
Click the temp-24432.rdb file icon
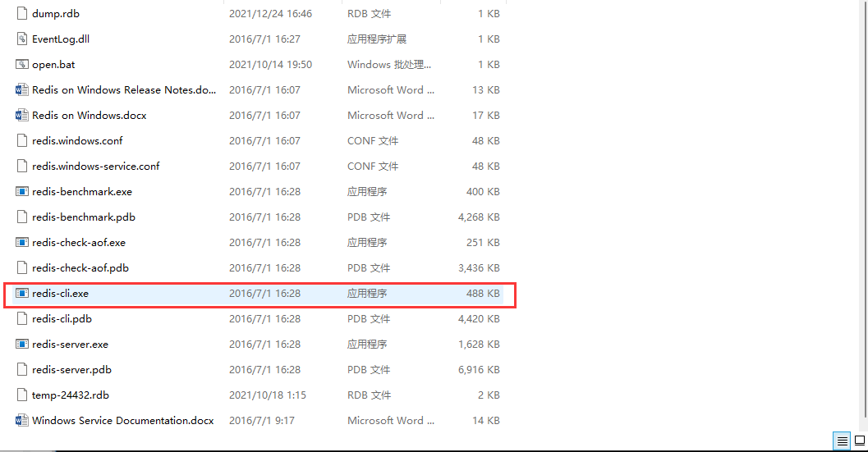[x=21, y=395]
